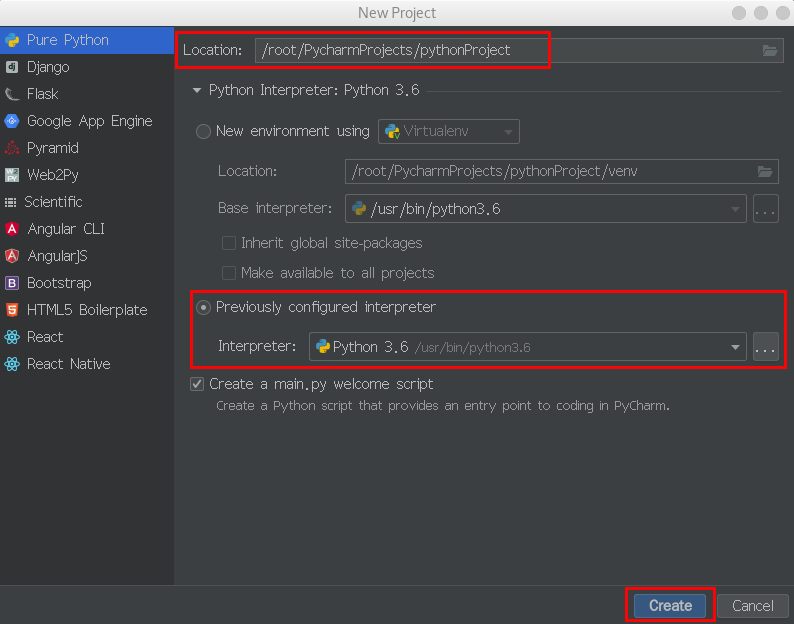Viewport: 794px width, 624px height.
Task: Click the Django project type icon
Action: 12,67
